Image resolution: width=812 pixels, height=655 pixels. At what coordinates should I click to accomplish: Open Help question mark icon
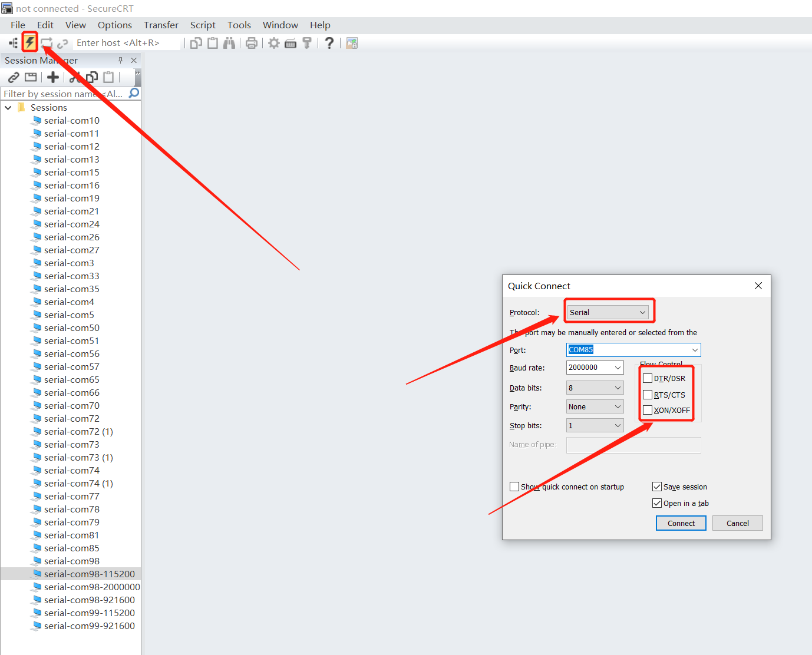[329, 43]
